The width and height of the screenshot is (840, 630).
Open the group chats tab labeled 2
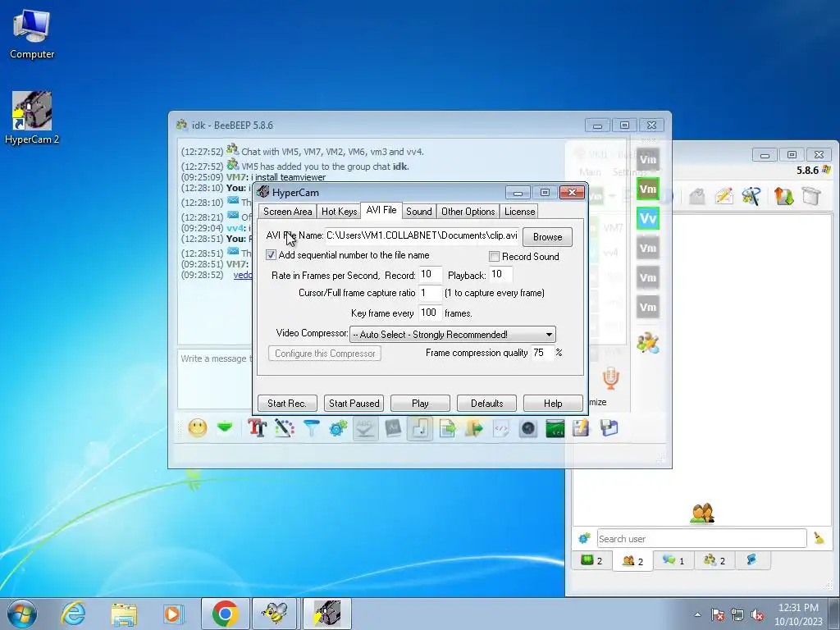(x=714, y=561)
